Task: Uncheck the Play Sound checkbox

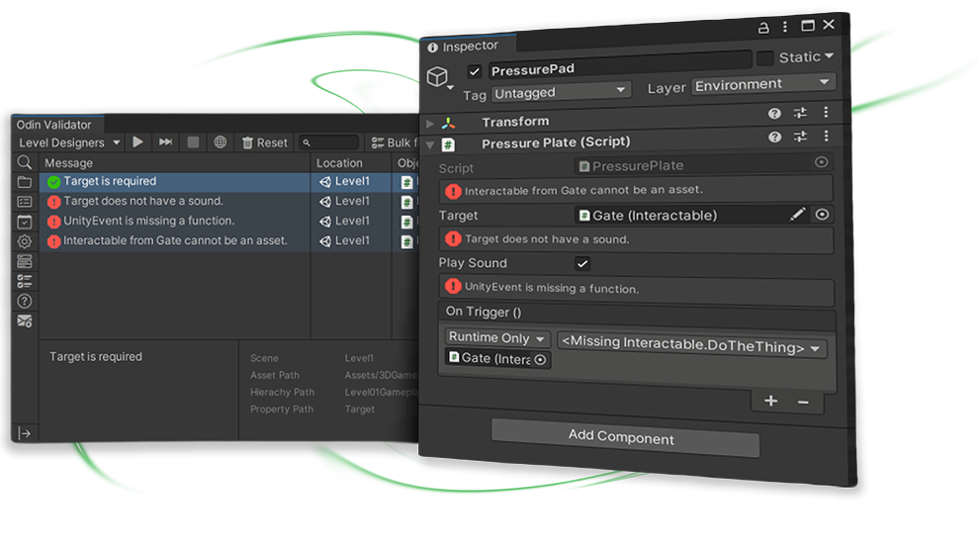Action: point(582,263)
